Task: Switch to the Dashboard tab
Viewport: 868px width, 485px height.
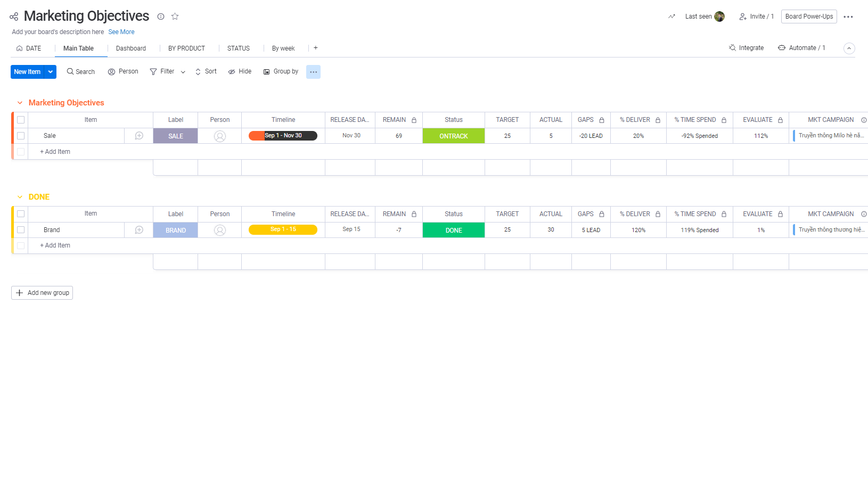Action: (x=131, y=48)
